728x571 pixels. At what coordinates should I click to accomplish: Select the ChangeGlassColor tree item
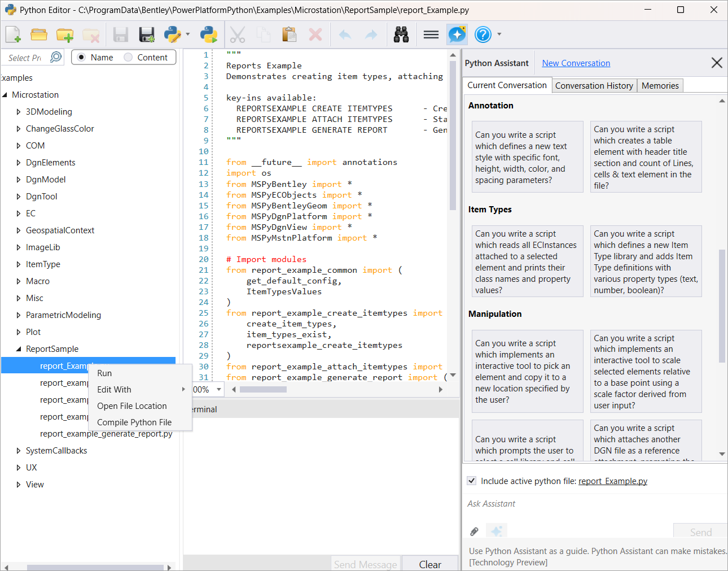(60, 129)
